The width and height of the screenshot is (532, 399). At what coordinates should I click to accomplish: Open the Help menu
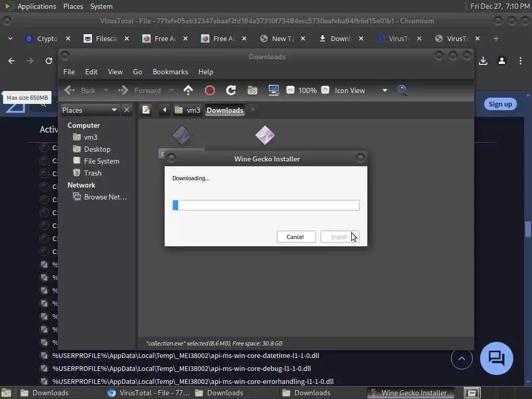[206, 72]
